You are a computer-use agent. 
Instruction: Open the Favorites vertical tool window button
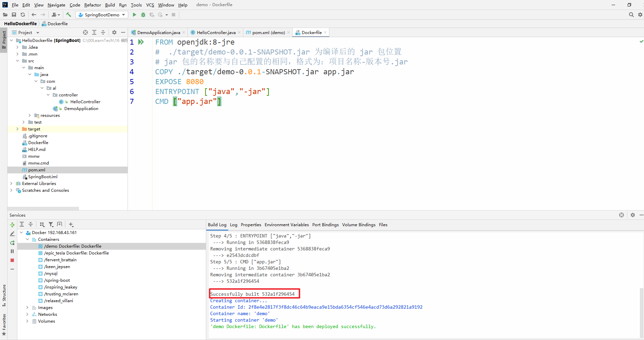4,325
